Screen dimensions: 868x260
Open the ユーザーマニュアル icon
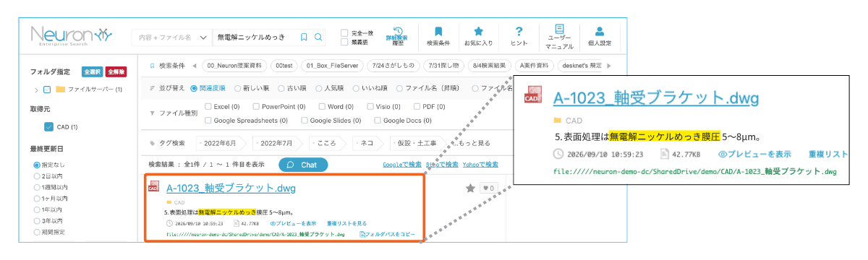[x=560, y=36]
